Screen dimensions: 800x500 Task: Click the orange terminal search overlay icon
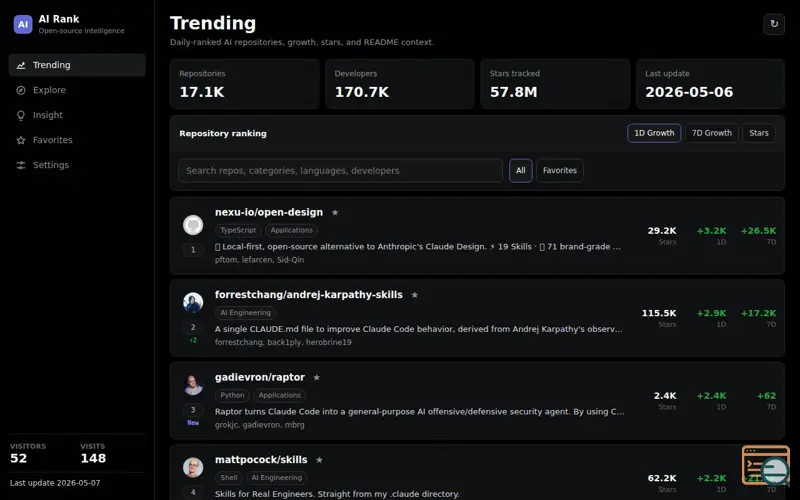click(x=766, y=466)
